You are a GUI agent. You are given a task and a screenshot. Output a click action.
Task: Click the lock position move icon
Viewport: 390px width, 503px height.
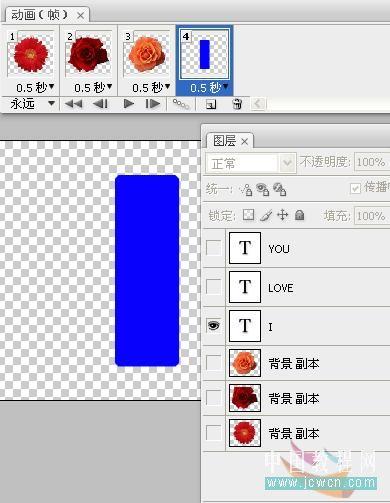[x=282, y=215]
